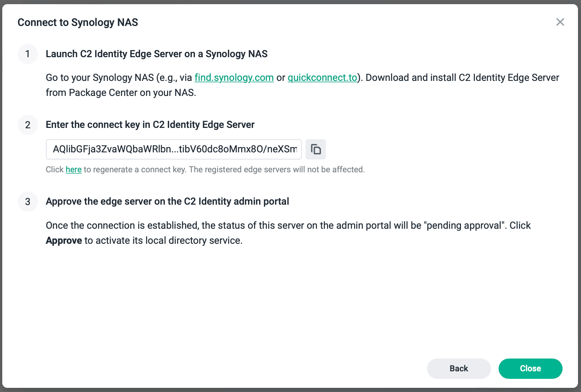Go back with the Back button
The width and height of the screenshot is (581, 392).
pos(459,369)
